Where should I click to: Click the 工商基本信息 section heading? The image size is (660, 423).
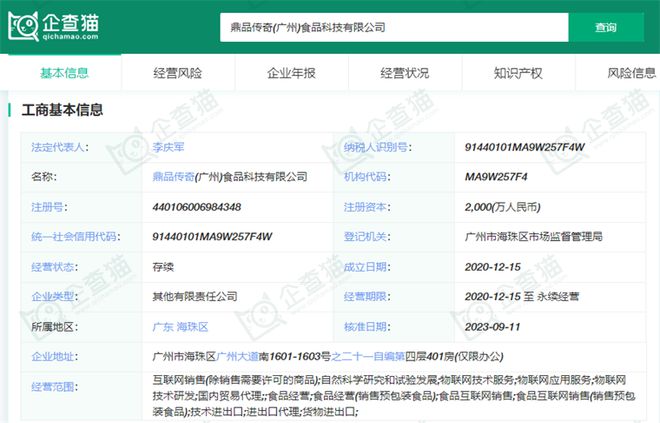(62, 110)
